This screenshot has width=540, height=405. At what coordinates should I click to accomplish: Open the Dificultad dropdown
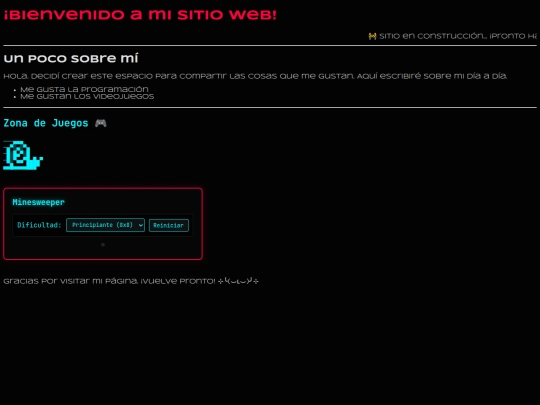[105, 225]
